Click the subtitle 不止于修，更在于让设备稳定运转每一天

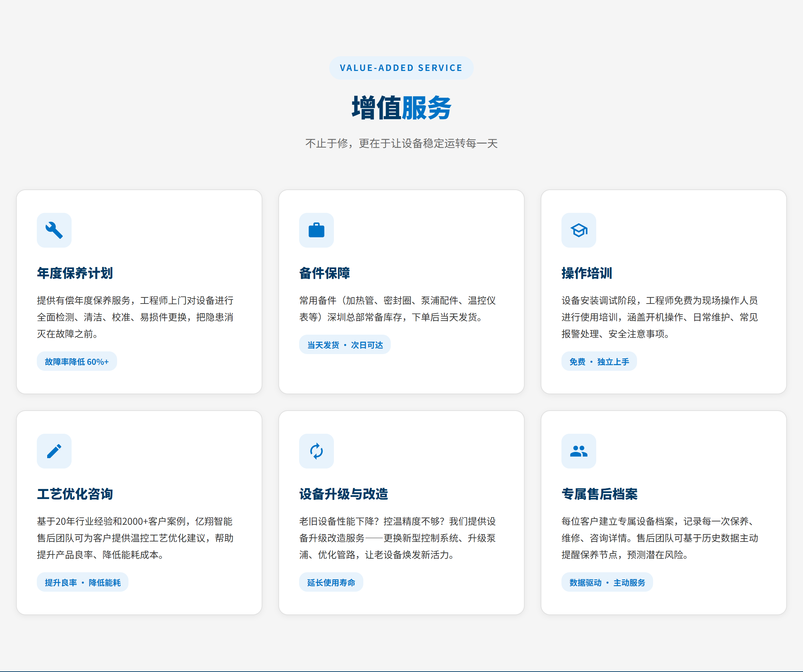click(x=401, y=144)
